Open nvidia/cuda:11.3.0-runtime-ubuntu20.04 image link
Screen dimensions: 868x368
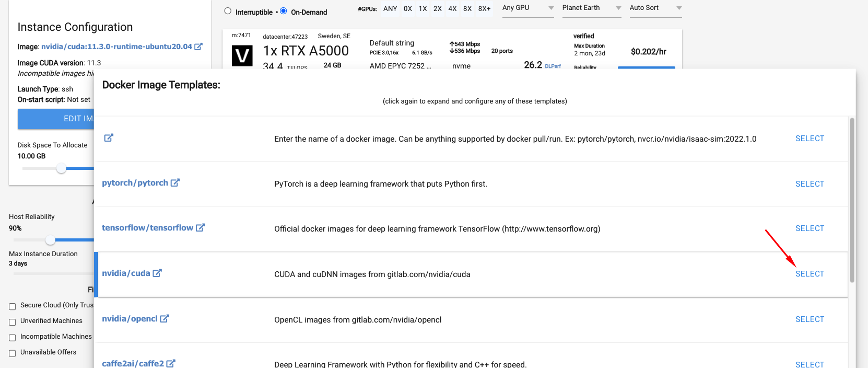coord(116,47)
